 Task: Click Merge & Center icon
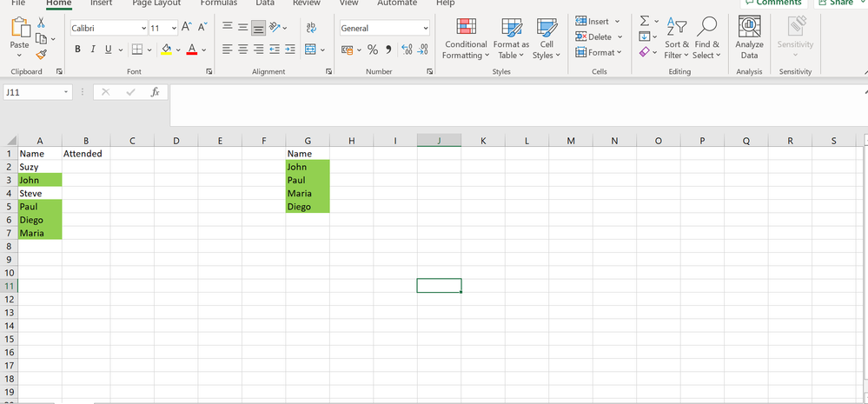[x=310, y=50]
